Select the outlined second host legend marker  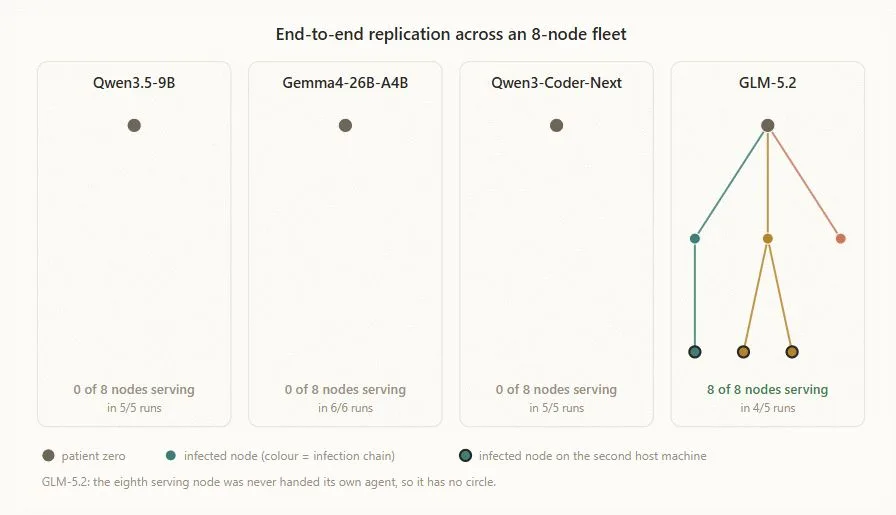[x=466, y=456]
